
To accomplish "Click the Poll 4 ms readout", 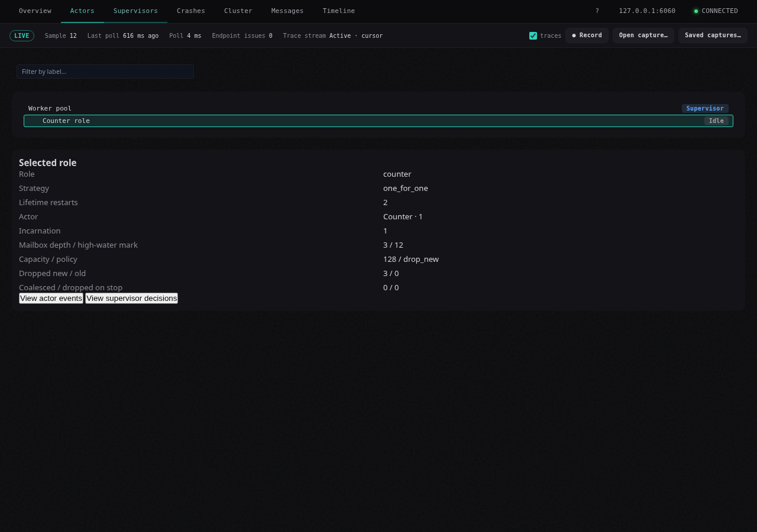I will (185, 36).
